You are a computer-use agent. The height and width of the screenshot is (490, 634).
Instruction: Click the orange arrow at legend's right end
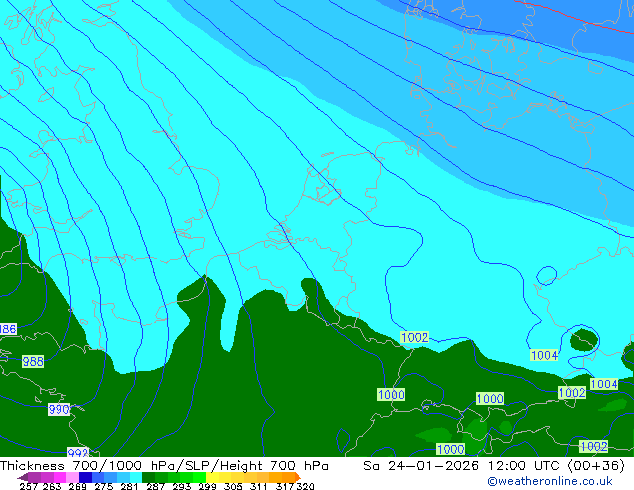tap(298, 477)
